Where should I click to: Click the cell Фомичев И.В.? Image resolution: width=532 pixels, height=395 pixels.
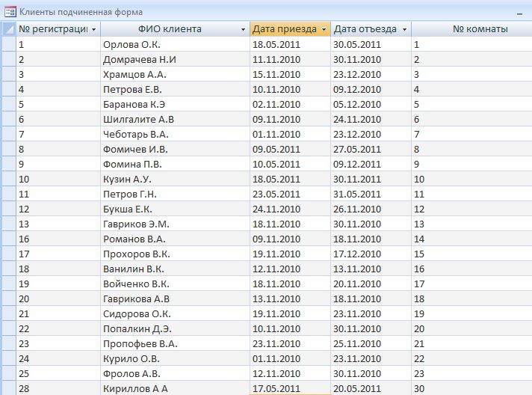point(175,149)
